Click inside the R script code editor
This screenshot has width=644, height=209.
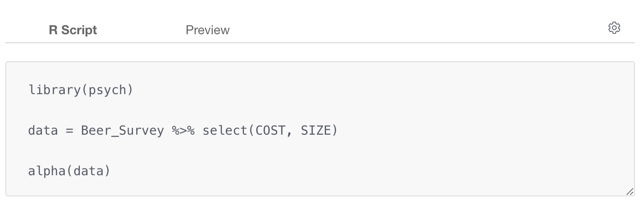320,129
